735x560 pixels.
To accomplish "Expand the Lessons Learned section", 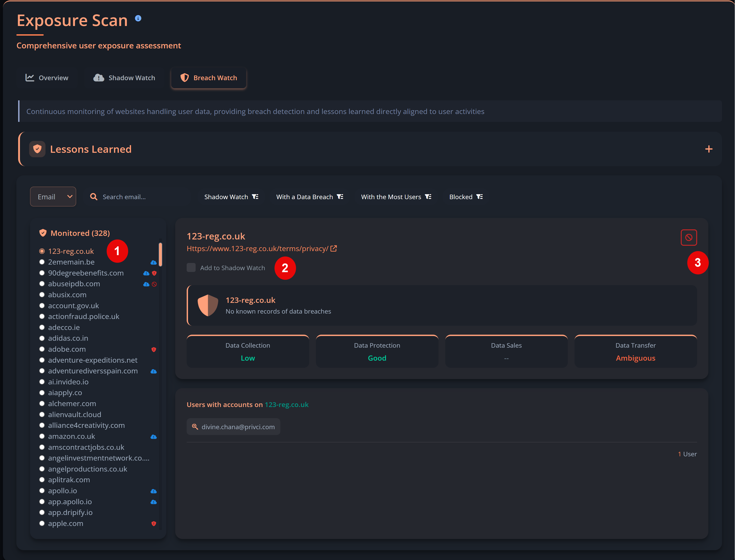I will coord(709,149).
